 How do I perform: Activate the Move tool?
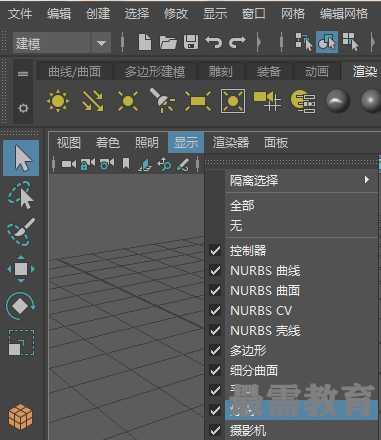tap(21, 269)
